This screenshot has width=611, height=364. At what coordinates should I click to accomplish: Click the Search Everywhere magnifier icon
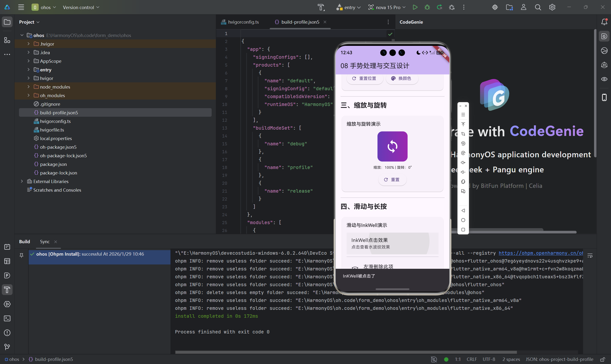pyautogui.click(x=538, y=7)
